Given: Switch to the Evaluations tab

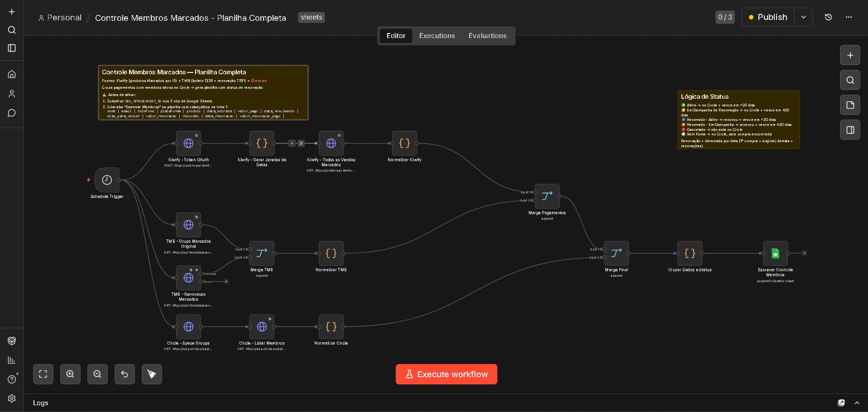Looking at the screenshot, I should pyautogui.click(x=487, y=36).
